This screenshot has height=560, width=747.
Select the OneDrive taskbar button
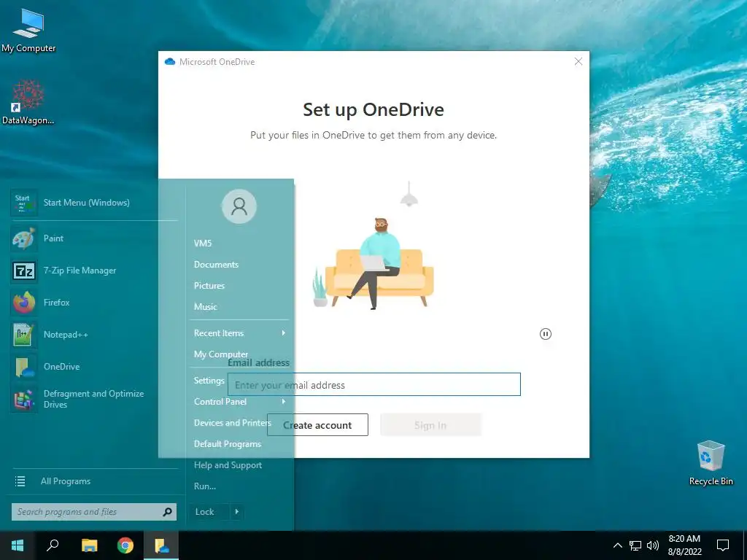(162, 545)
